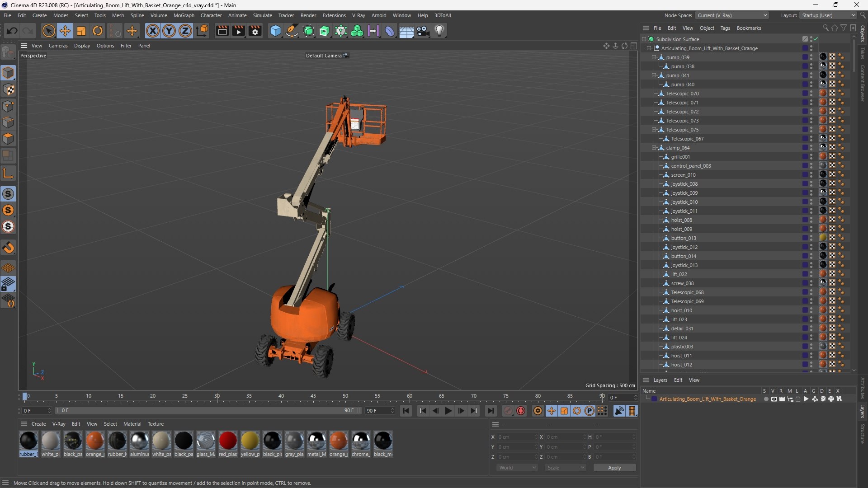Add a Camera object
Screen dimensions: 868x488
point(423,31)
